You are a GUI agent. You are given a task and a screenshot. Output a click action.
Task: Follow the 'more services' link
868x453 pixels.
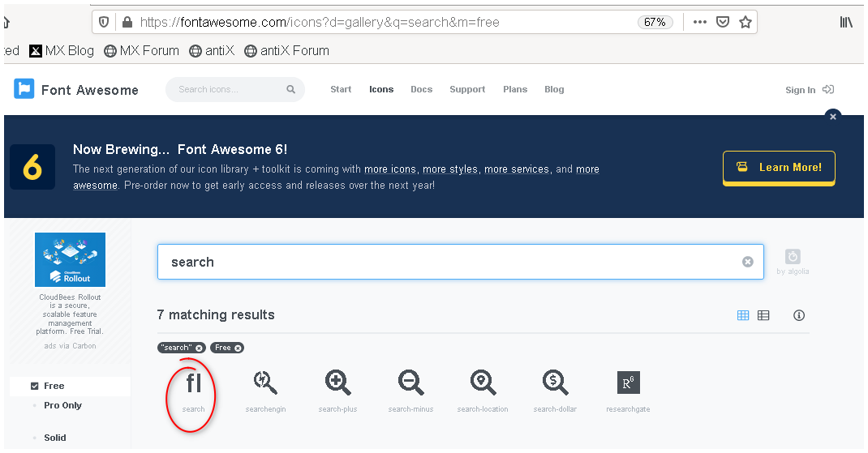(517, 169)
